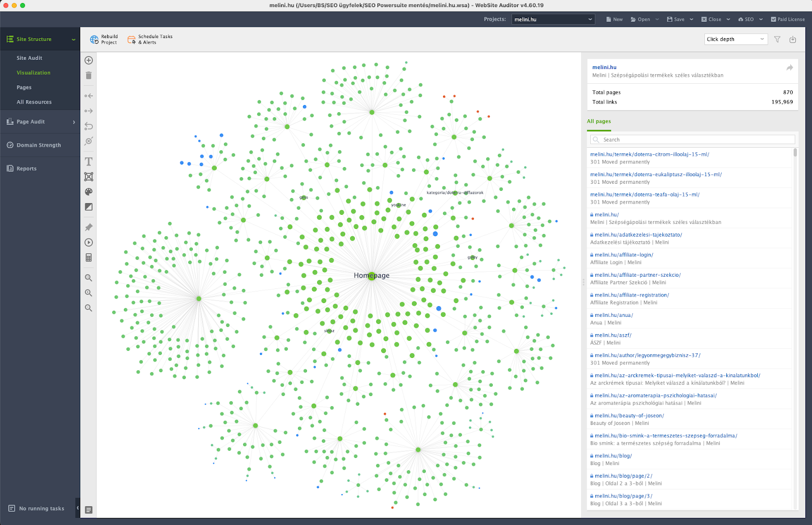Click the Close project button
The image size is (812, 525).
(711, 19)
